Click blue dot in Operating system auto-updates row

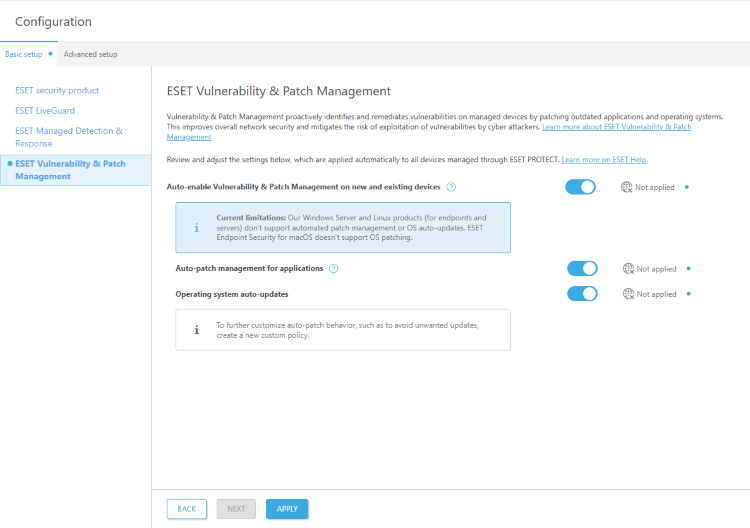689,294
